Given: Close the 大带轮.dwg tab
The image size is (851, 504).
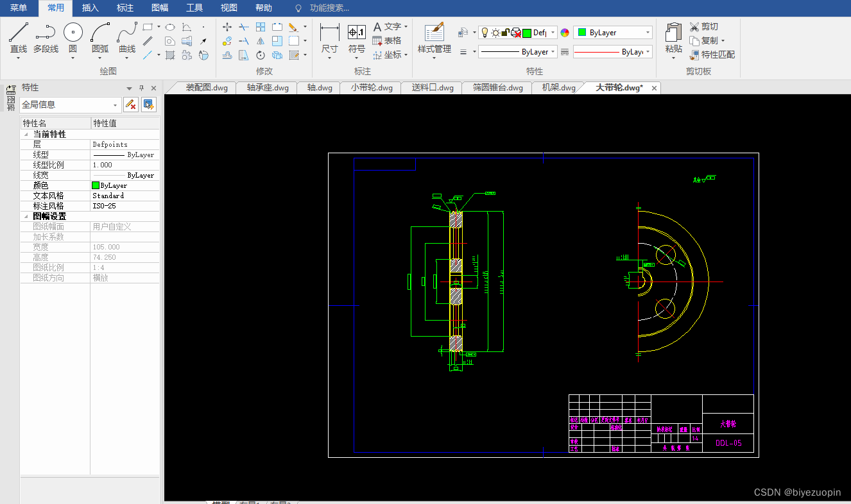Looking at the screenshot, I should coord(654,88).
